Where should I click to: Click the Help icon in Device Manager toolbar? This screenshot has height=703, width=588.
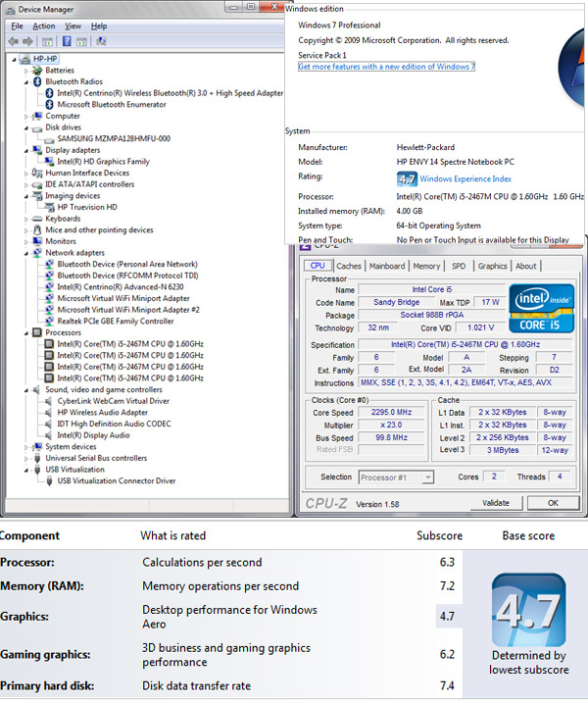pyautogui.click(x=67, y=42)
